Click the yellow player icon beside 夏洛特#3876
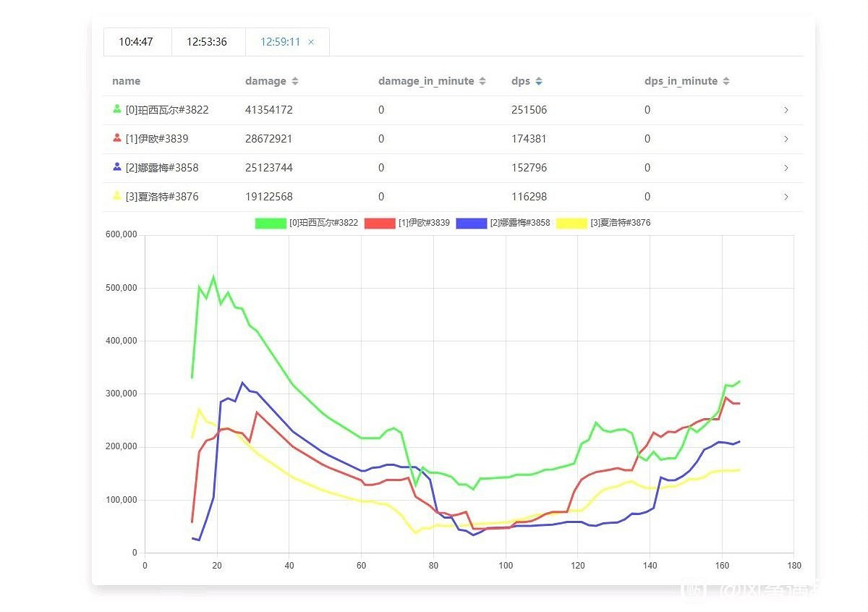 (x=117, y=196)
